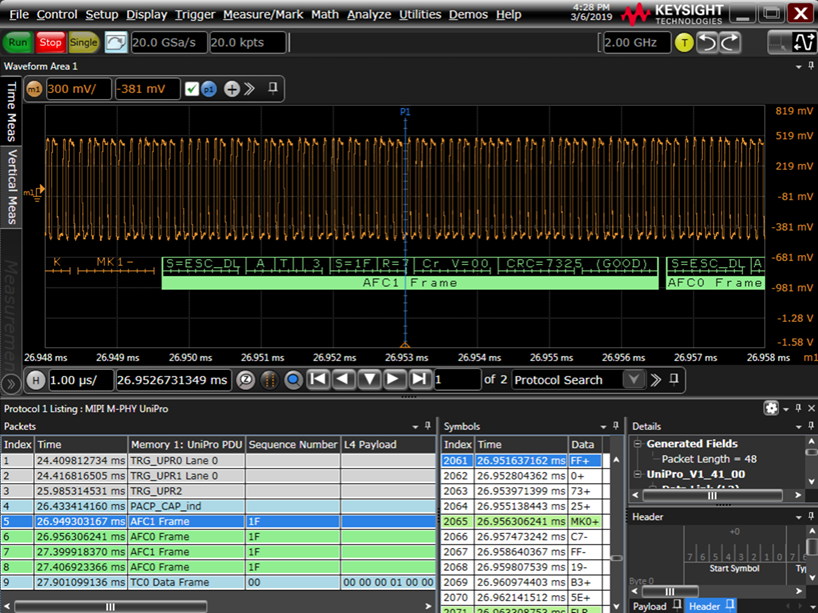Collapse the Generated Fields tree node
This screenshot has height=613, width=818.
coord(637,443)
